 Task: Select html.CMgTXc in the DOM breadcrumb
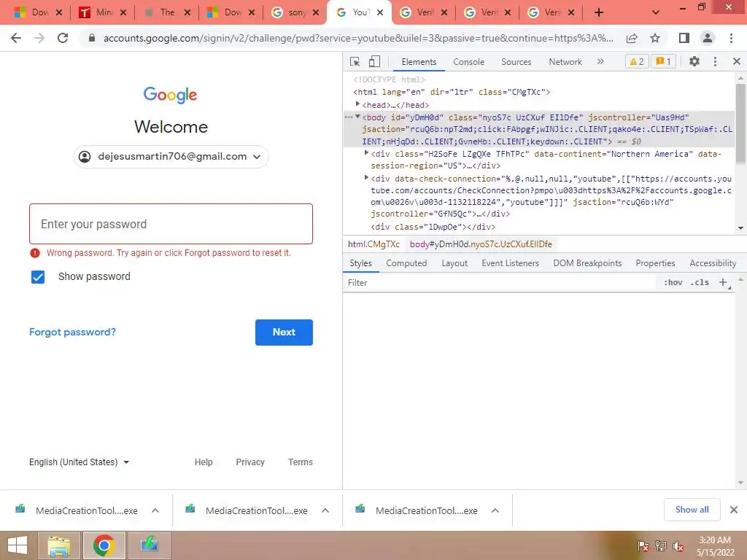[x=373, y=244]
